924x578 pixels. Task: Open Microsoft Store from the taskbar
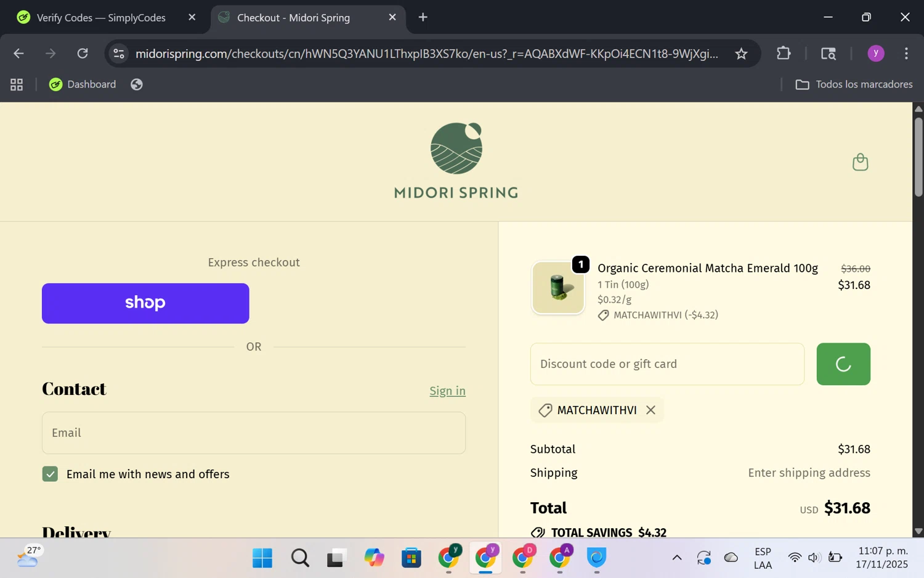411,558
